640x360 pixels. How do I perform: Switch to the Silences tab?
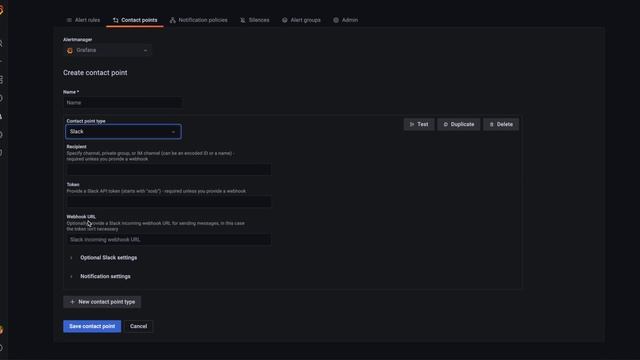pos(255,20)
